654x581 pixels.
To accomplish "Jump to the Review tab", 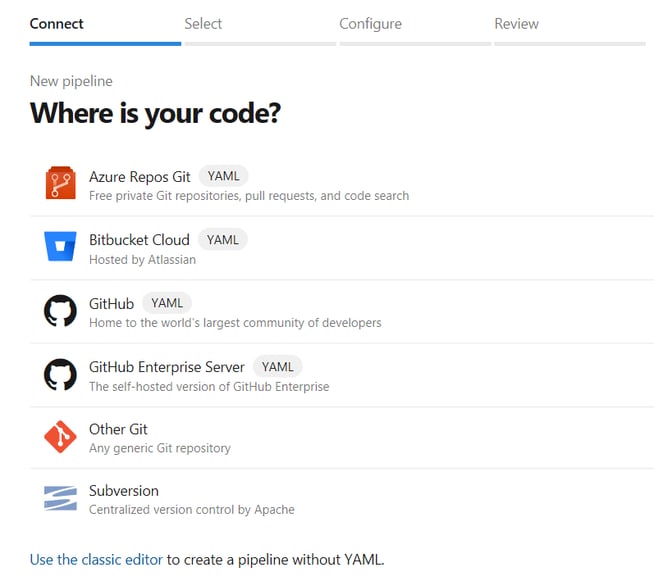I will (516, 24).
